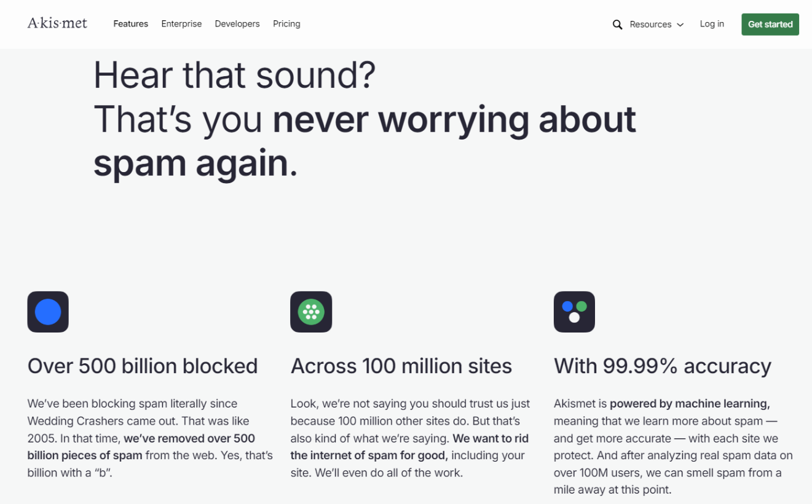Screen dimensions: 812x504
Task: Click the 'Over 500 billion blocked' heading
Action: point(143,366)
